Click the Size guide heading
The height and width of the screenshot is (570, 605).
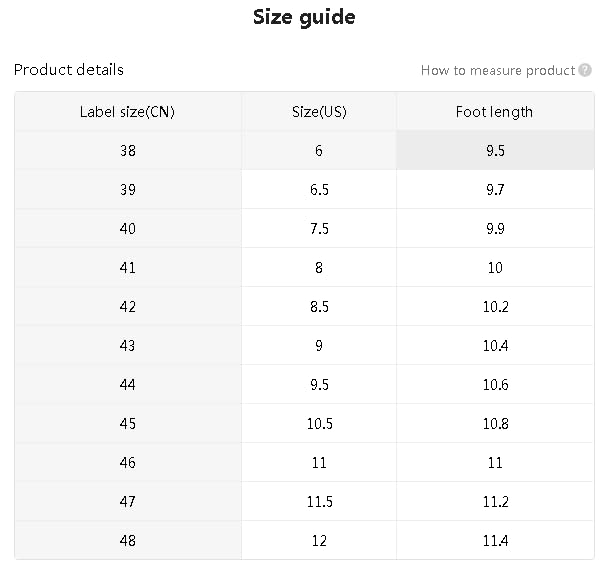pyautogui.click(x=303, y=17)
